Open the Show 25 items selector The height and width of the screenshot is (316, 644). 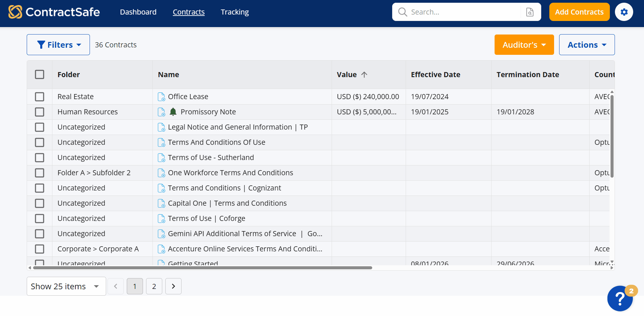tap(66, 286)
